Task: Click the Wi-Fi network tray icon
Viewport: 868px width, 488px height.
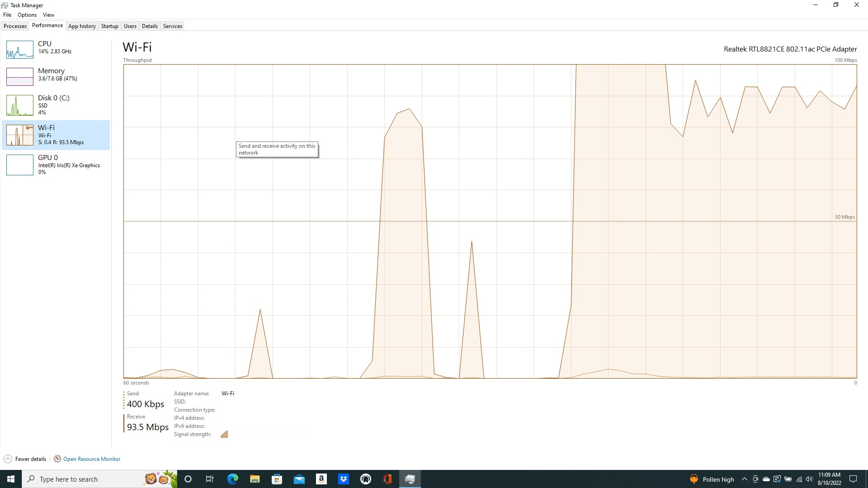Action: click(799, 479)
